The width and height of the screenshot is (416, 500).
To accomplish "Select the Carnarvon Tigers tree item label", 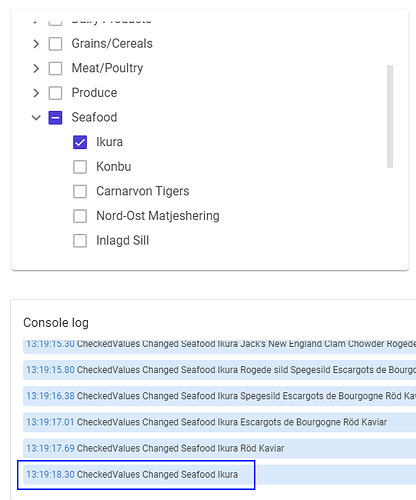I will tap(143, 191).
